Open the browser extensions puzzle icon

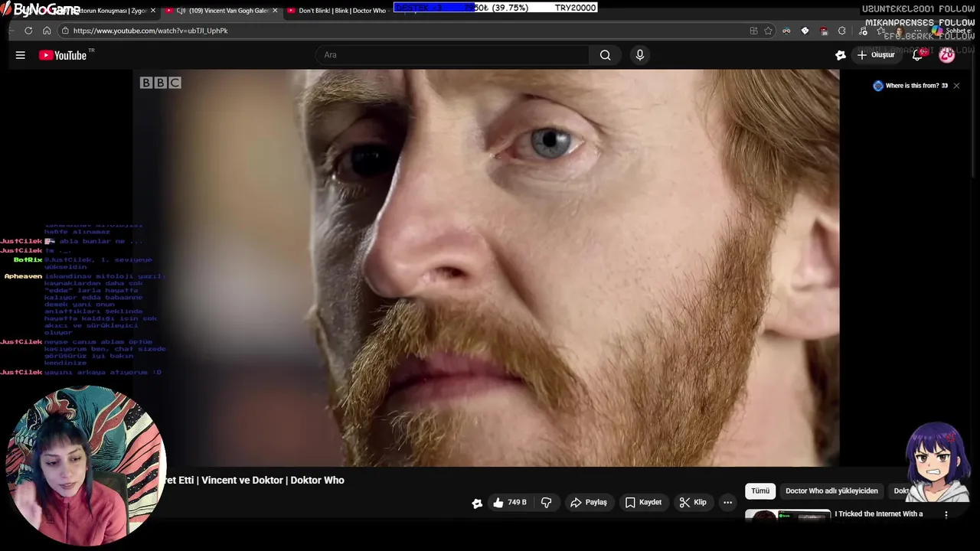841,31
